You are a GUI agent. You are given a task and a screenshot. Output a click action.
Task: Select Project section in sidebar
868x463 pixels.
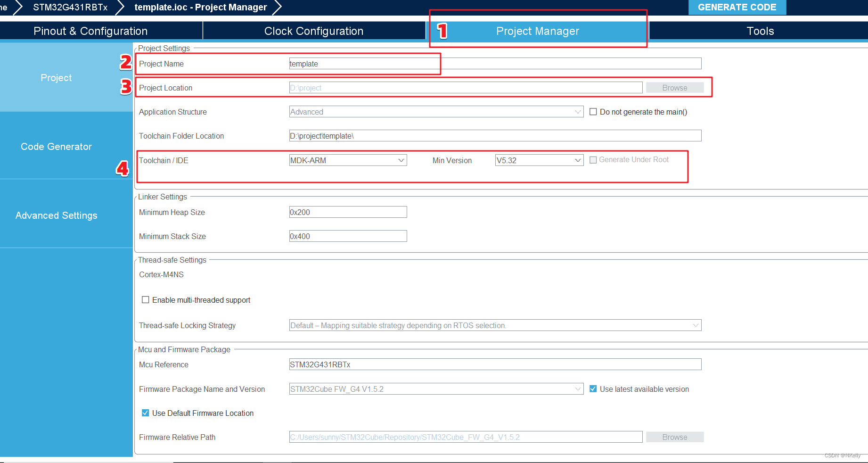click(x=57, y=78)
